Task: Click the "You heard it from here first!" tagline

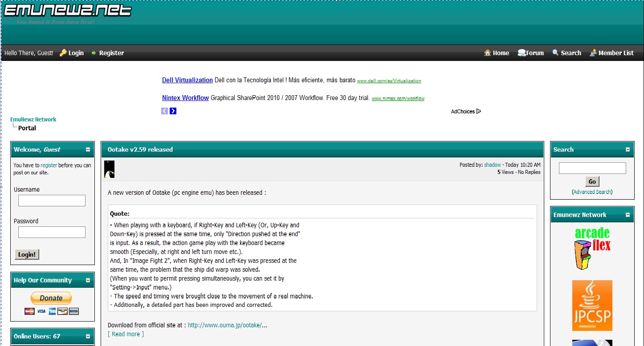Action: 55,22
